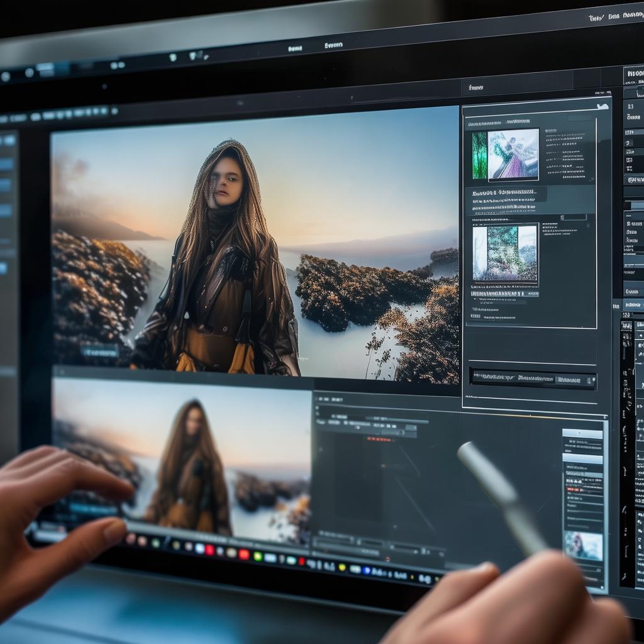Open the wide dropdown bar below the thumbnails panel
The height and width of the screenshot is (644, 644).
coord(533,379)
